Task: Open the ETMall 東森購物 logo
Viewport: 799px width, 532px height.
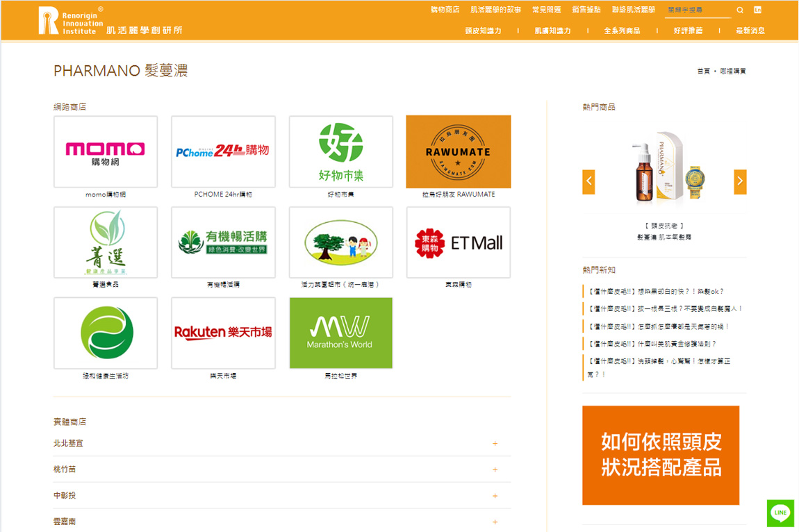Action: coord(458,242)
